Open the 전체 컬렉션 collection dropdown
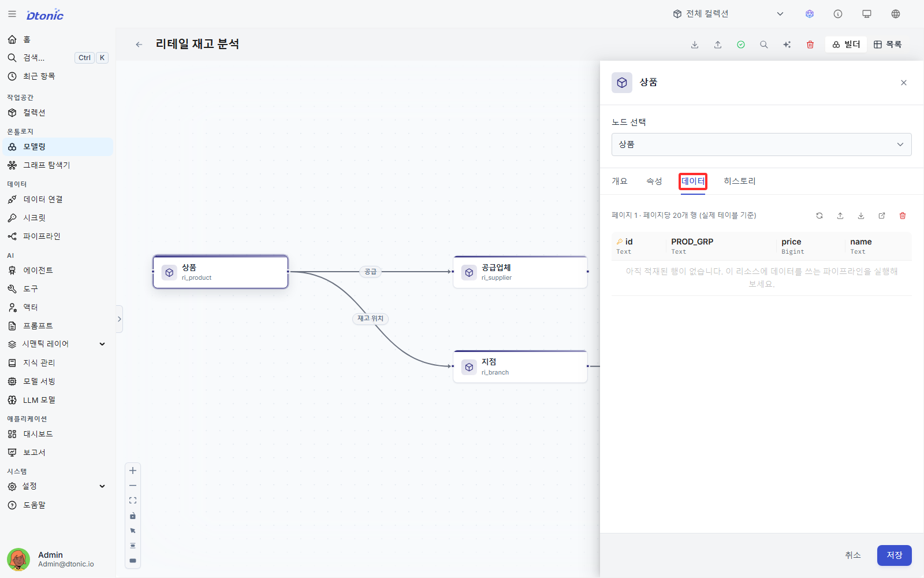924x578 pixels. click(728, 14)
